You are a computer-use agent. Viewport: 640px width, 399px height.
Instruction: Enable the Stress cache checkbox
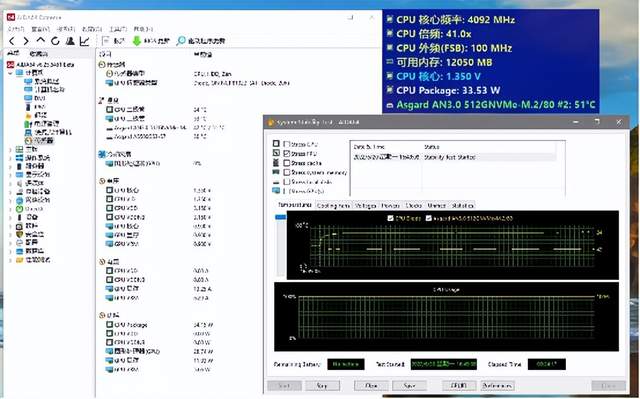click(x=287, y=163)
